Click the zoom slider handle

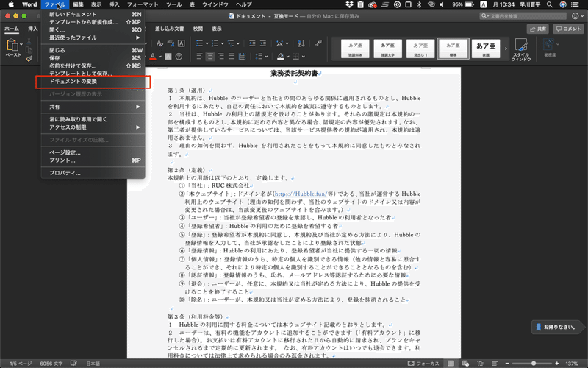point(534,363)
